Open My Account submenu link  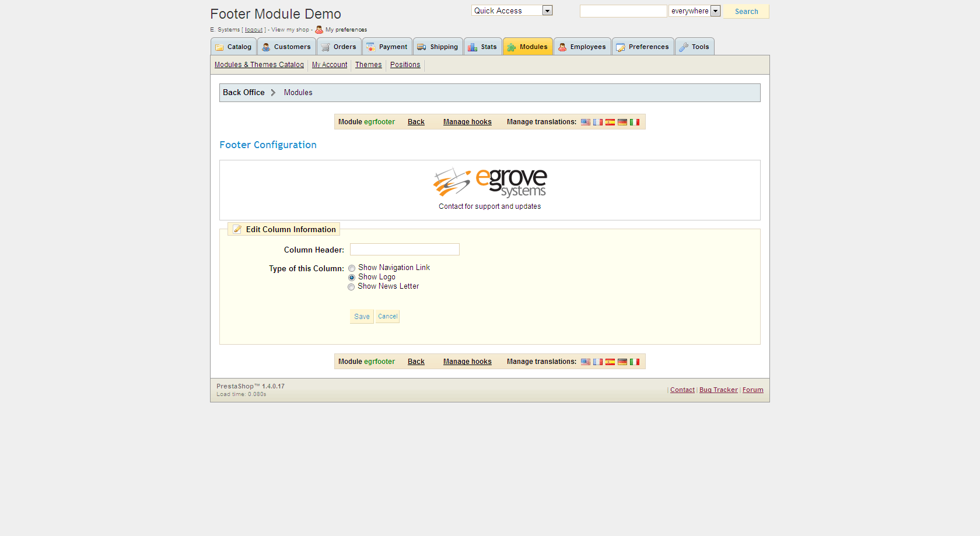coord(330,65)
